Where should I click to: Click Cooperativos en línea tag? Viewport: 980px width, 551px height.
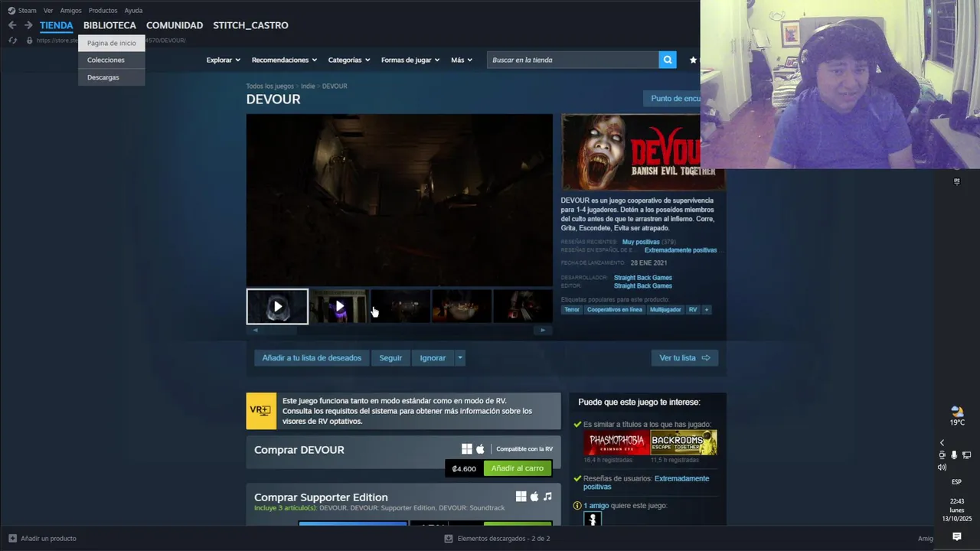point(615,310)
